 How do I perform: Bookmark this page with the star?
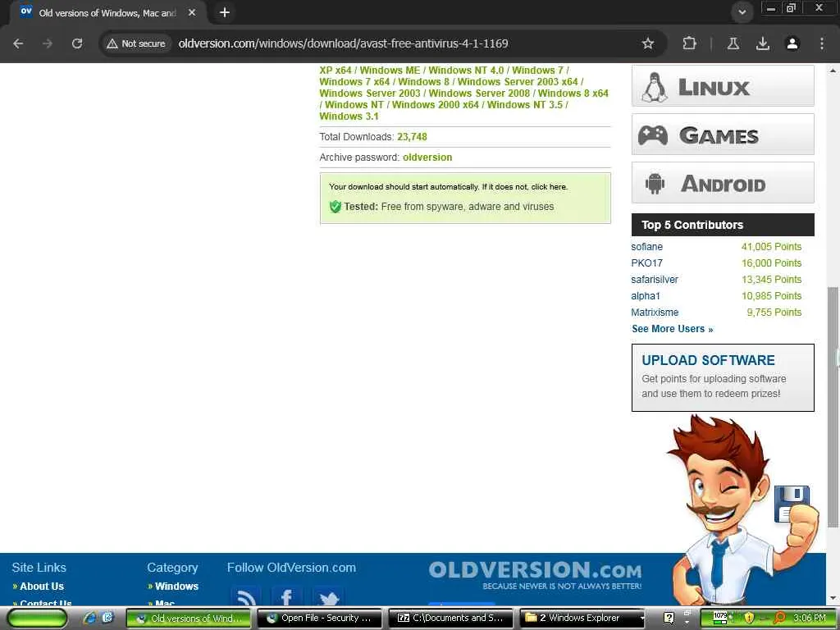coord(648,43)
